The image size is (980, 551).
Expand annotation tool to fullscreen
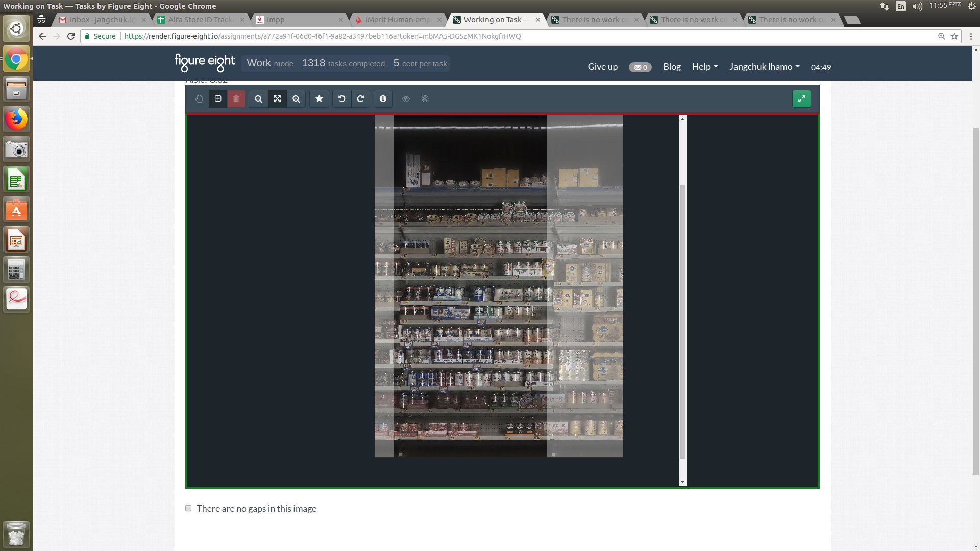click(x=801, y=99)
